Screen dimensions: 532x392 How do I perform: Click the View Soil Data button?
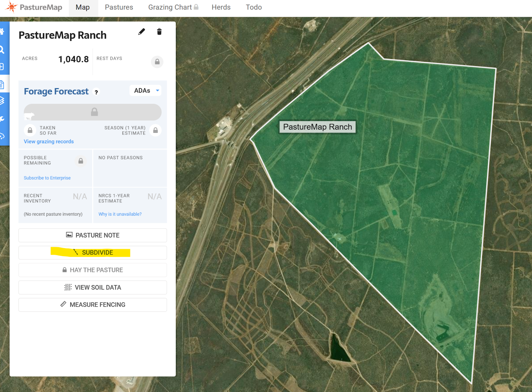(x=93, y=287)
